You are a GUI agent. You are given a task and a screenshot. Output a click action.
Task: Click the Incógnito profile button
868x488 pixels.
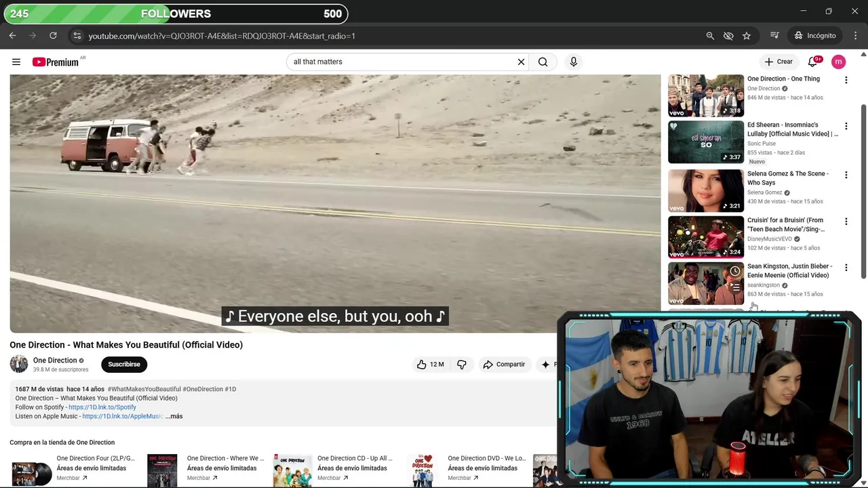(x=815, y=35)
